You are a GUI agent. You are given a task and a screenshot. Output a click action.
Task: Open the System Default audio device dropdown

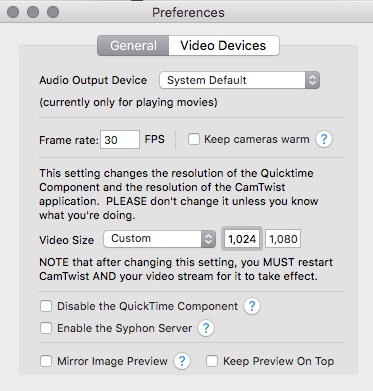239,80
